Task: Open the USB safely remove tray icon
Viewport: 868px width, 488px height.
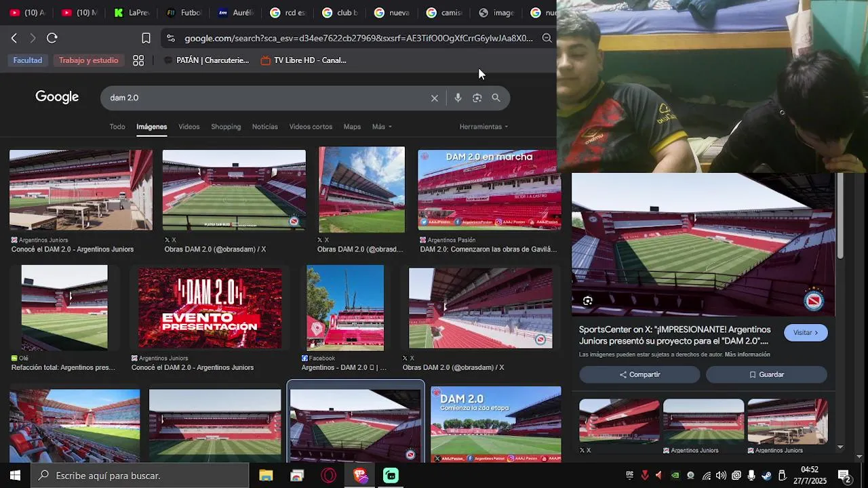Action: click(x=782, y=476)
